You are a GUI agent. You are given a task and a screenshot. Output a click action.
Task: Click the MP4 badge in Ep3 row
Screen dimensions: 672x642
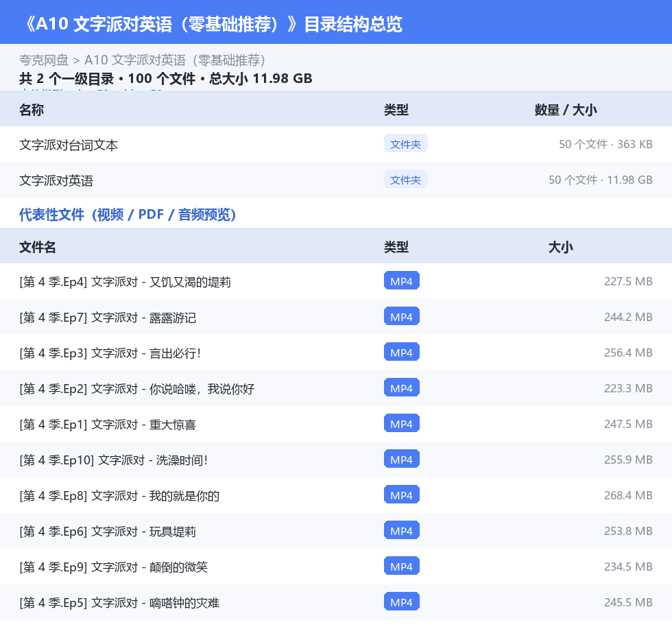tap(402, 352)
